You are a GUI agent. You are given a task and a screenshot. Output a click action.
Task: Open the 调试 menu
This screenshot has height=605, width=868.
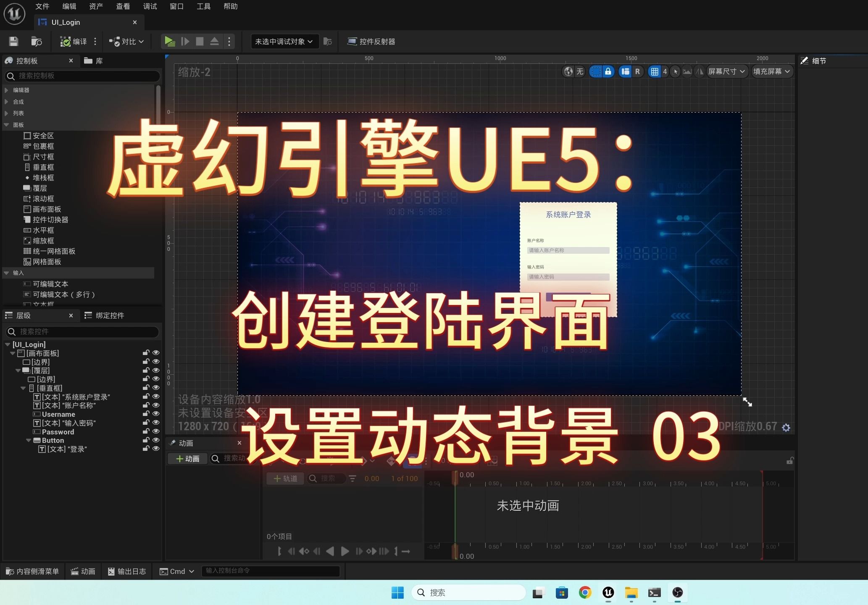click(150, 6)
